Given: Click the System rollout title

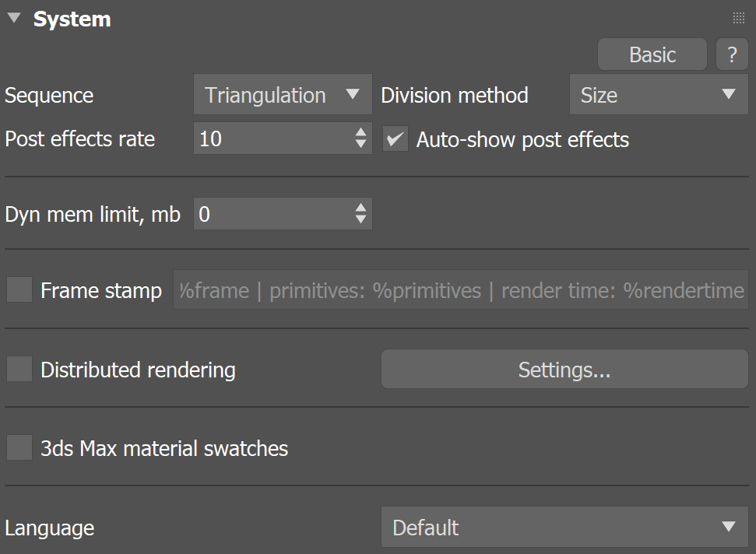Looking at the screenshot, I should (72, 19).
